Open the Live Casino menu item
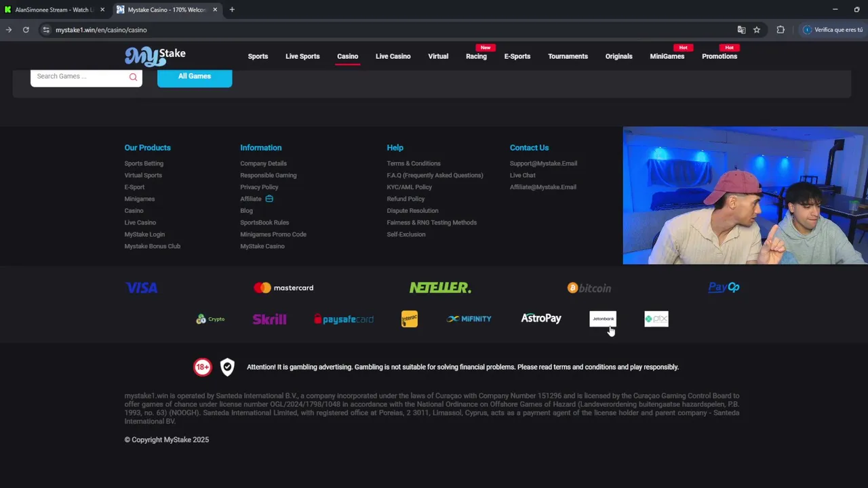This screenshot has height=488, width=868. pyautogui.click(x=393, y=56)
